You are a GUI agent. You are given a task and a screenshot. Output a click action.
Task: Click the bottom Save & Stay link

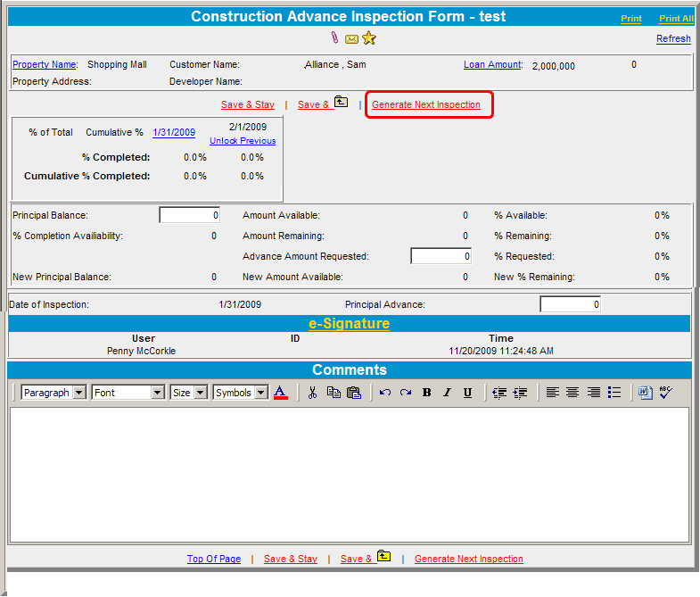[x=291, y=559]
